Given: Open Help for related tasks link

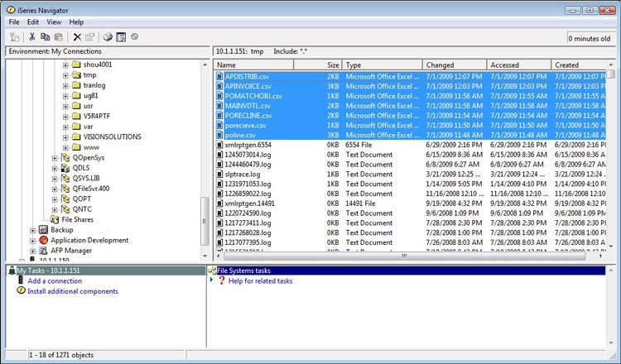Looking at the screenshot, I should 260,281.
